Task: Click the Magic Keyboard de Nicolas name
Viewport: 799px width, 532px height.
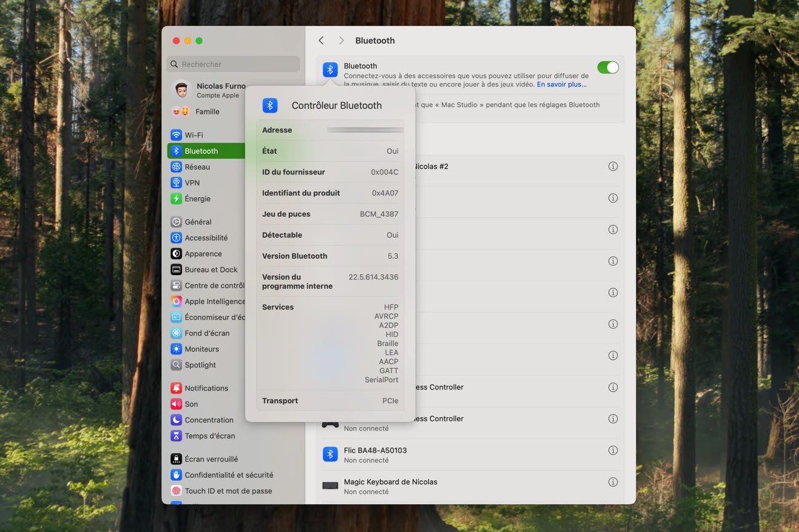Action: pyautogui.click(x=390, y=482)
